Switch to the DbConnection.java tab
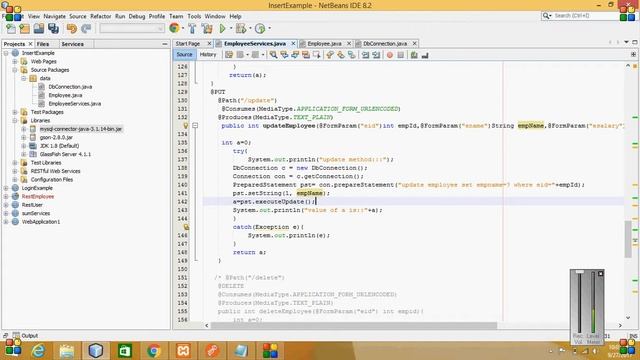The image size is (640, 360). point(385,43)
